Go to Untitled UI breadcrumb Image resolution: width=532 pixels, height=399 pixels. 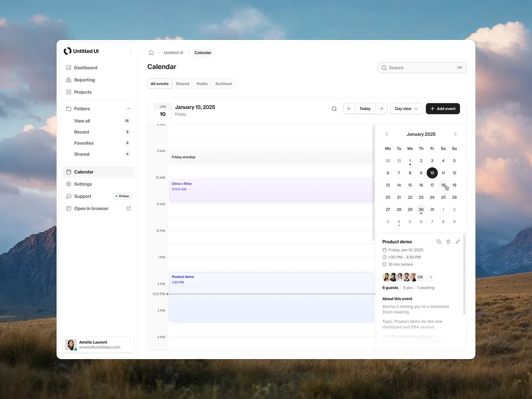[173, 53]
